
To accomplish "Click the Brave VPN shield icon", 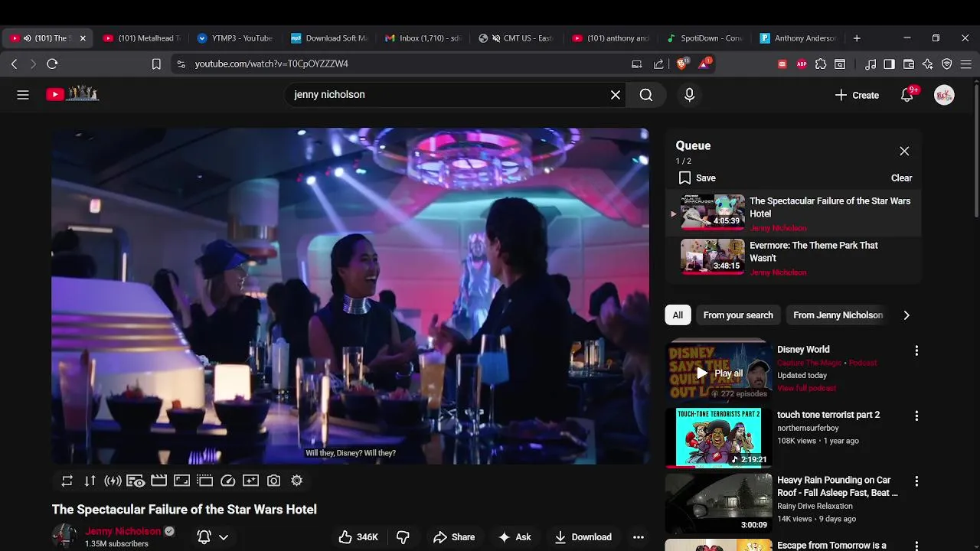I will 947,64.
